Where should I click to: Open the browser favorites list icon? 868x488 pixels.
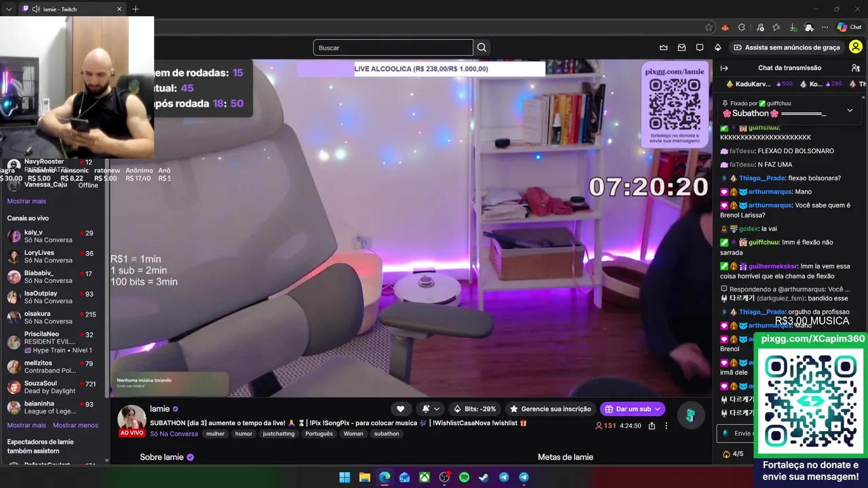[776, 27]
